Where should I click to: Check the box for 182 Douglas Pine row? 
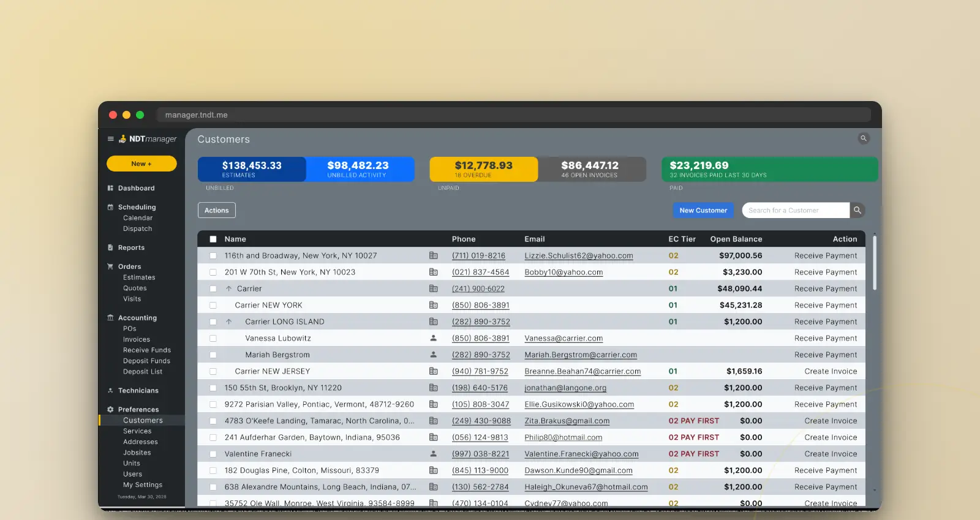[213, 471]
